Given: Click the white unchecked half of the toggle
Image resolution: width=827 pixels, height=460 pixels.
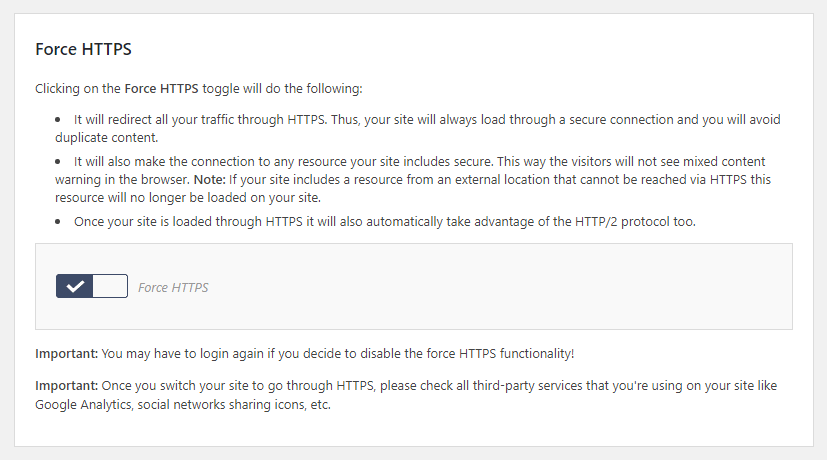Looking at the screenshot, I should (110, 286).
